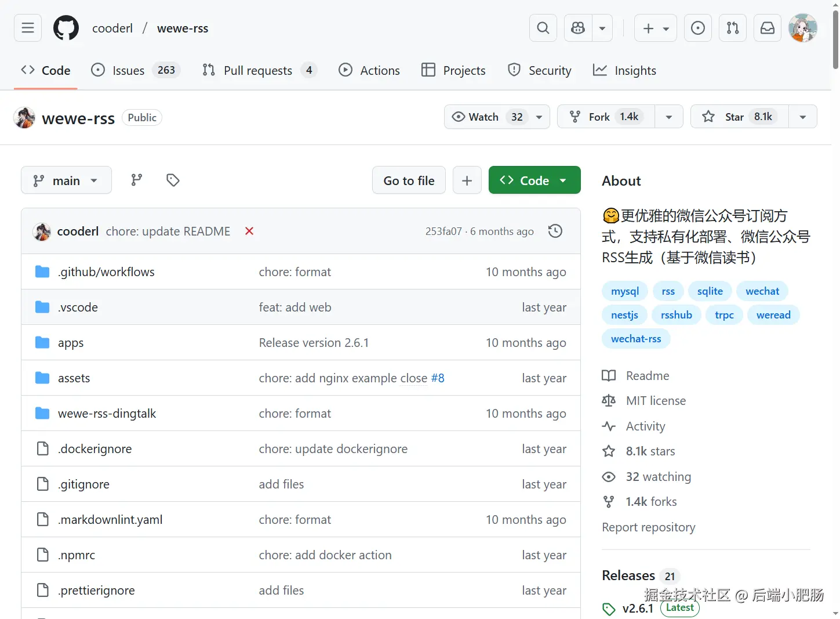Switch to the Code tab
Viewport: 840px width, 619px height.
click(46, 70)
